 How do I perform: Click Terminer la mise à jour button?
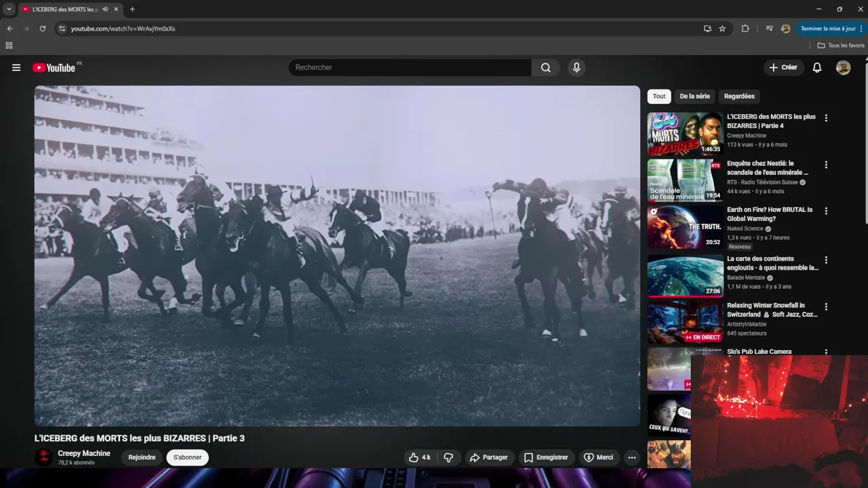point(832,28)
